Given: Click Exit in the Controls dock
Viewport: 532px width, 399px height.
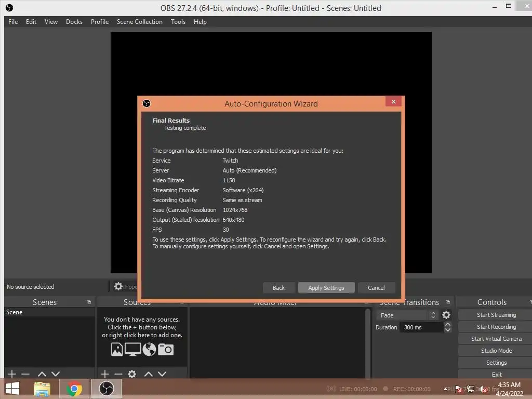Looking at the screenshot, I should pos(496,374).
